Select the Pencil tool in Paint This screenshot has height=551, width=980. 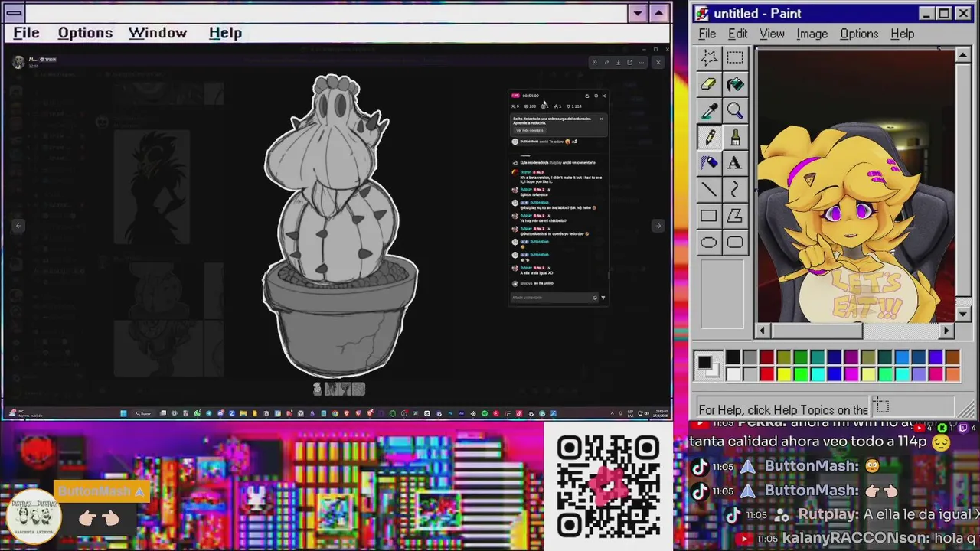tap(709, 137)
